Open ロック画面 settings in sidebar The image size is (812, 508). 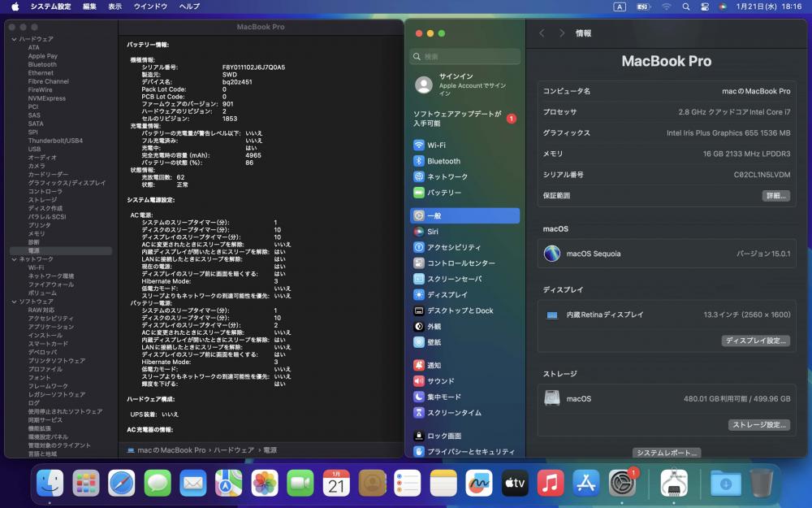(x=464, y=436)
